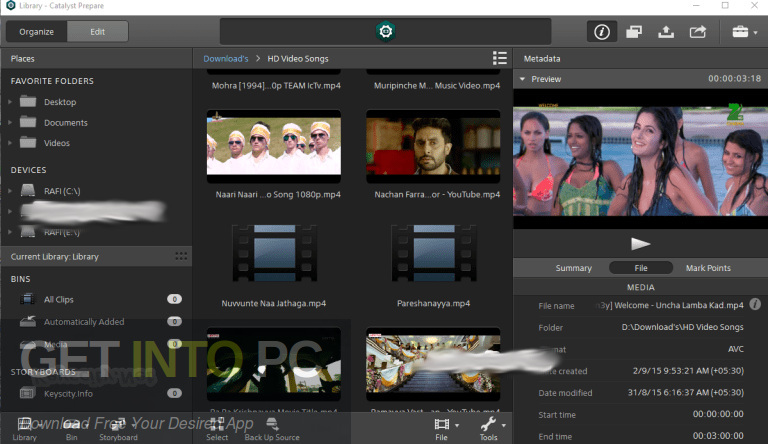The height and width of the screenshot is (444, 768).
Task: Select Pareshanayya.mp4 clip
Action: point(433,254)
